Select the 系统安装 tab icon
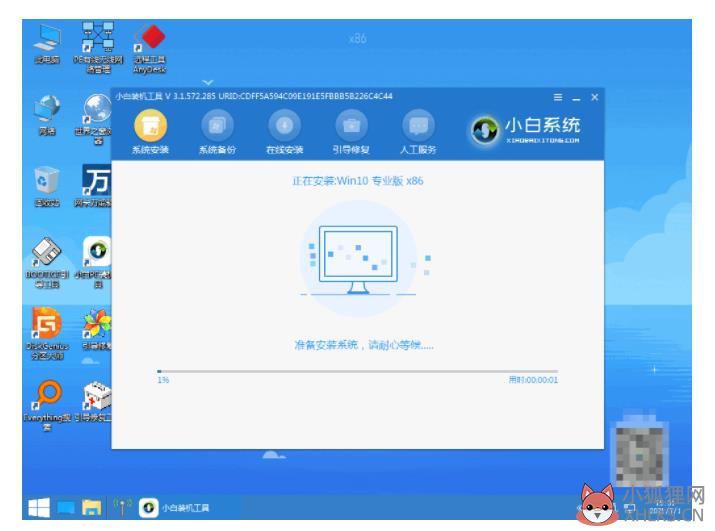The height and width of the screenshot is (531, 715). (x=150, y=126)
